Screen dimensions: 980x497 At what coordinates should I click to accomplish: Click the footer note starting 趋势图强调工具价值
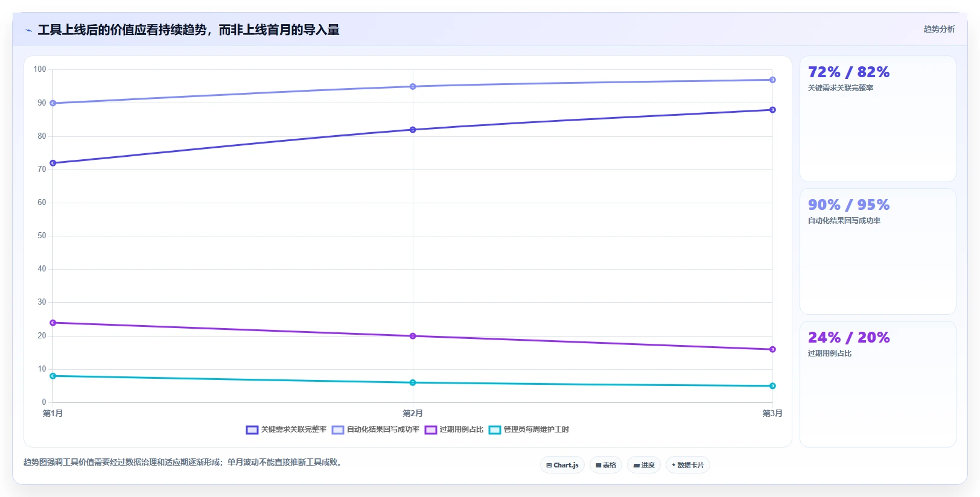(x=184, y=463)
